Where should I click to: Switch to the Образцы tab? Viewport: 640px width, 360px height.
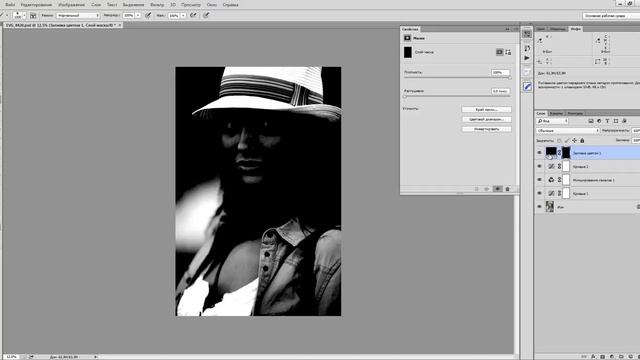[x=558, y=29]
